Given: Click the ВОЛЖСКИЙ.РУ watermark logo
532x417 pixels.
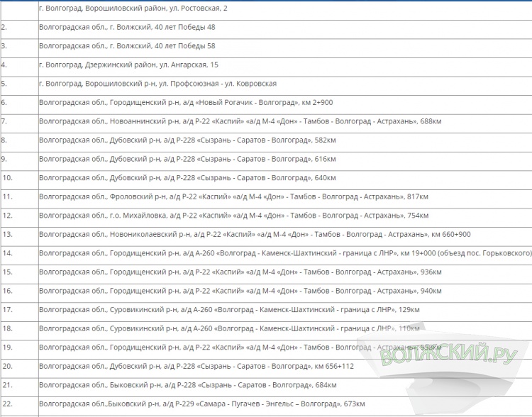Looking at the screenshot, I should (x=448, y=352).
